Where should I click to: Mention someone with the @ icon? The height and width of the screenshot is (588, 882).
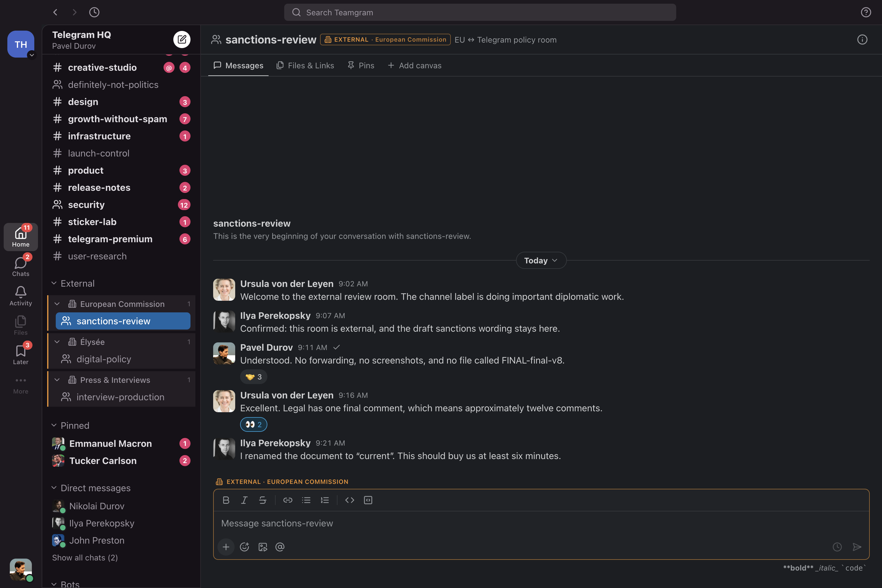pos(280,547)
